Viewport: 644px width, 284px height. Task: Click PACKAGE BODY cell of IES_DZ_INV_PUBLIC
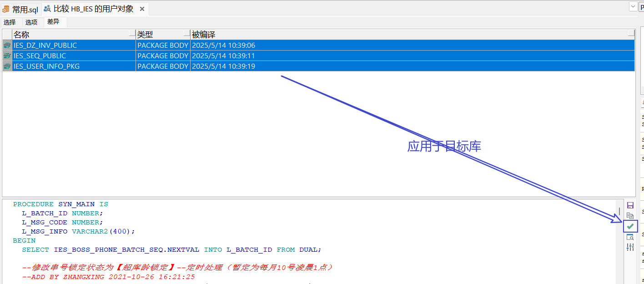coord(163,45)
